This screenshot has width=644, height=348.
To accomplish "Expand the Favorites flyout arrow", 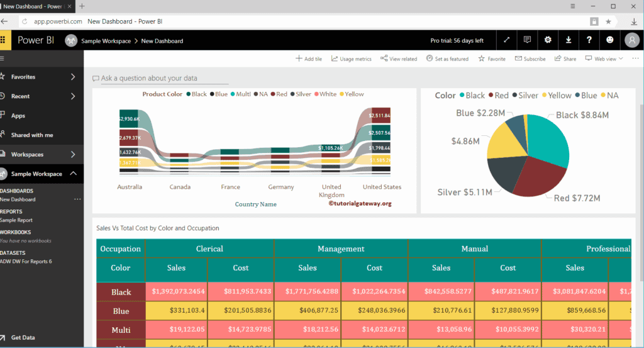I will pos(73,77).
